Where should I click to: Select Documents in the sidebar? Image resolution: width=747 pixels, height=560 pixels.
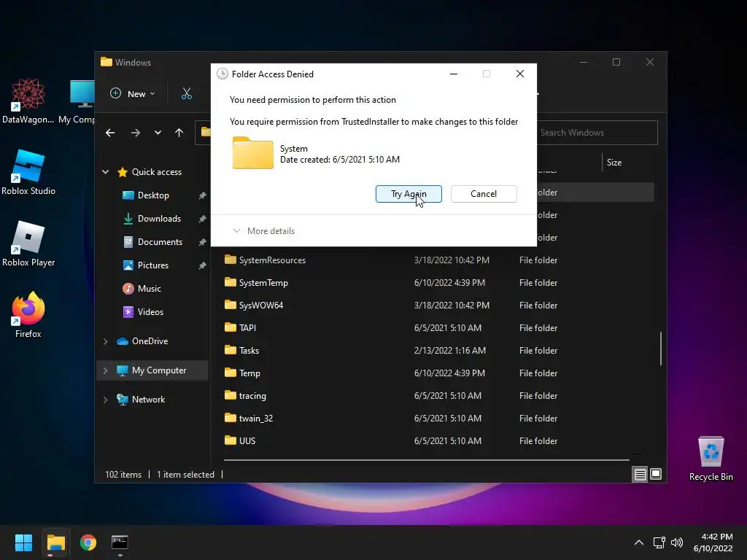tap(160, 242)
